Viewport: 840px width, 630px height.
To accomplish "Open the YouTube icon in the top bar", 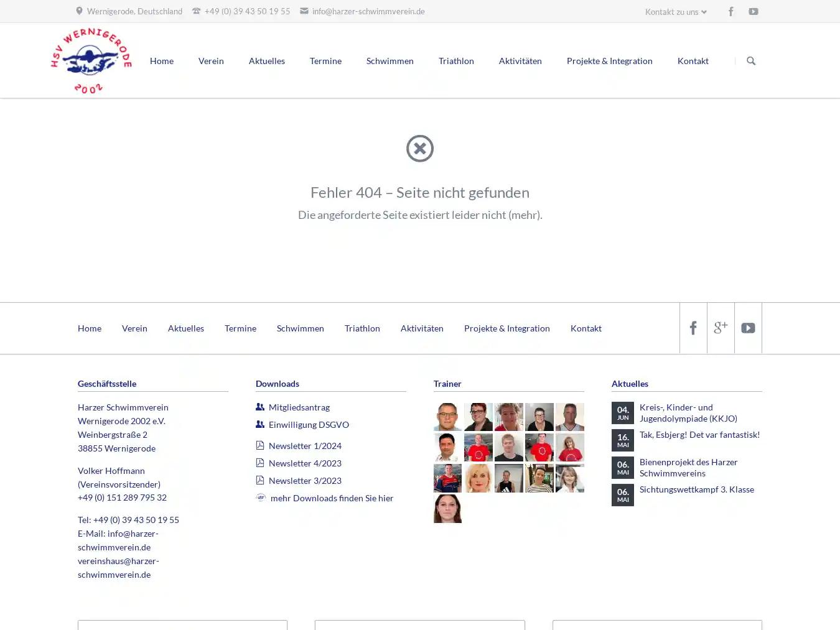I will (x=754, y=11).
